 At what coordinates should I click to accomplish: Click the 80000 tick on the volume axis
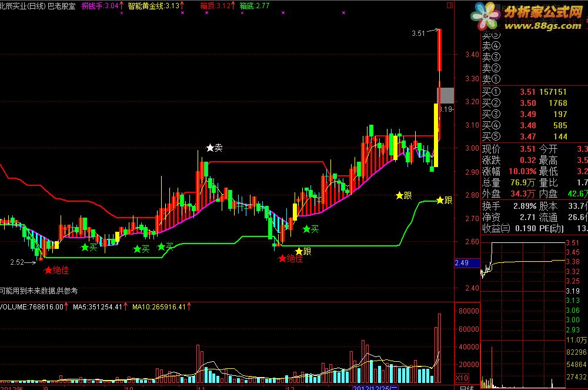click(469, 311)
